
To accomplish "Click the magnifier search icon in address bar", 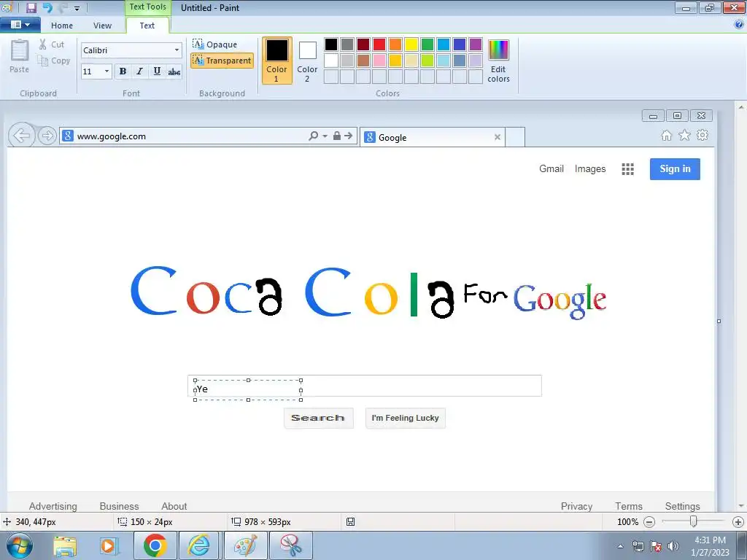I will tap(314, 136).
